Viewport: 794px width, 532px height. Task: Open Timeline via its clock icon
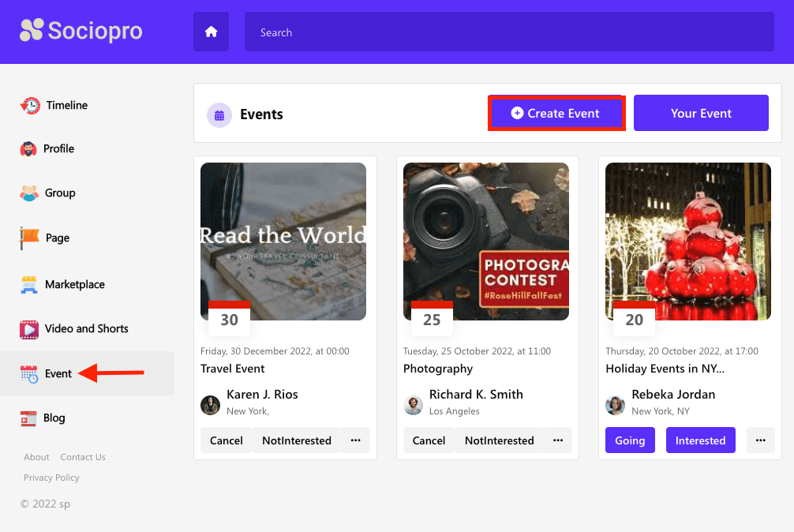(30, 106)
